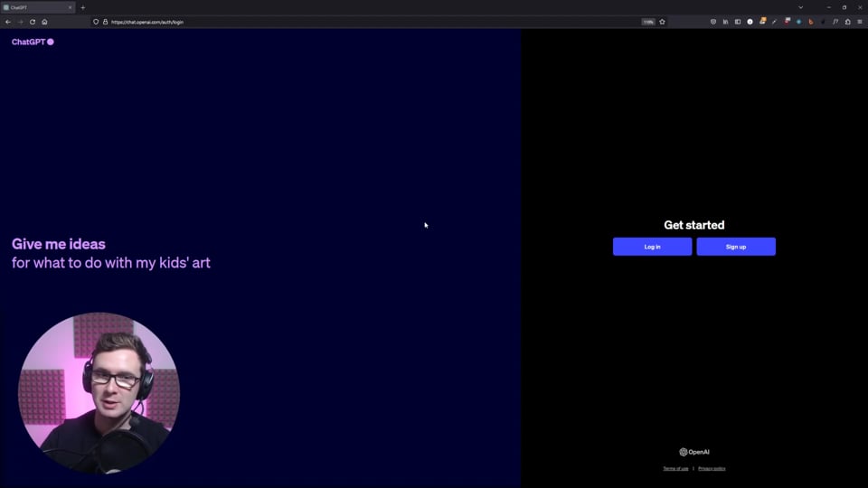
Task: Click the chat.openai.com URL in address bar
Action: [147, 22]
